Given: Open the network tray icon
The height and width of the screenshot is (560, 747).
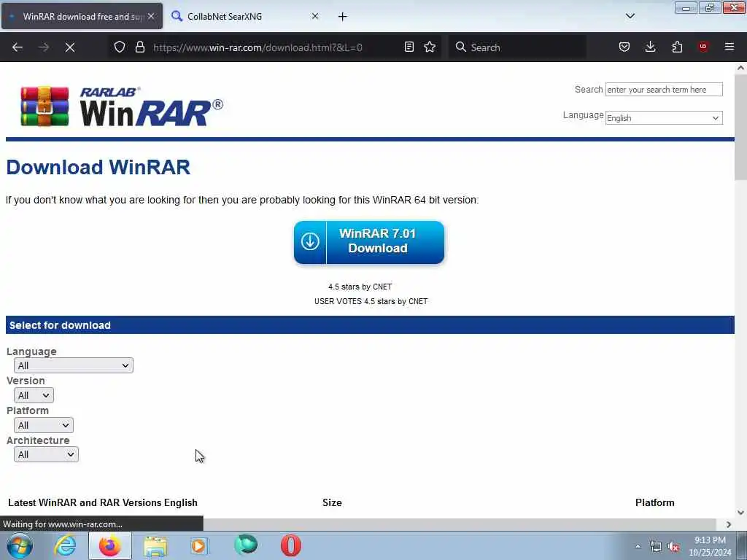Looking at the screenshot, I should pyautogui.click(x=656, y=547).
